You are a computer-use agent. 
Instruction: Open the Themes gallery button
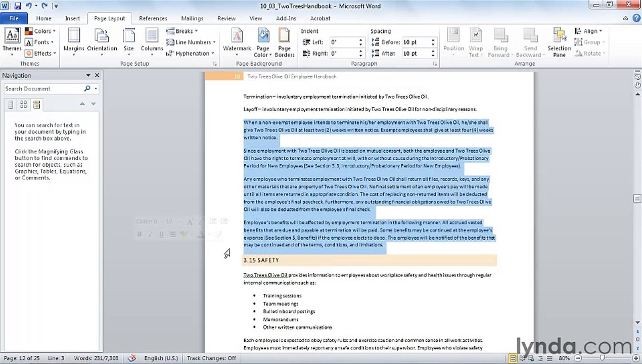point(12,41)
